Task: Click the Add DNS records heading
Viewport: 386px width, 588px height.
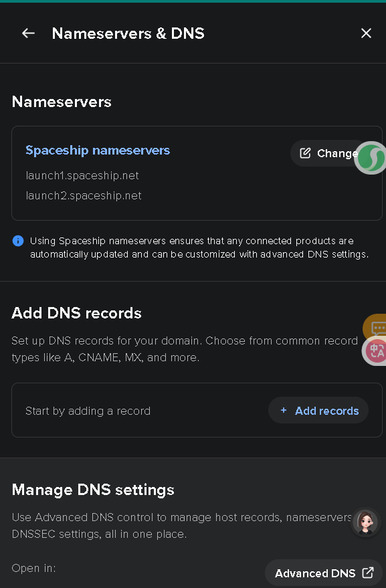Action: pyautogui.click(x=76, y=313)
